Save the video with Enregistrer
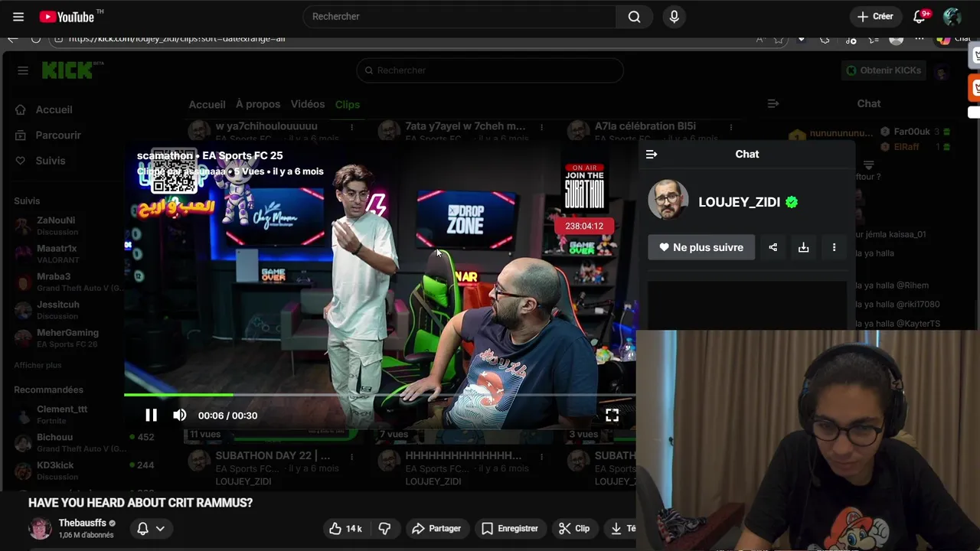The height and width of the screenshot is (551, 980). click(509, 528)
